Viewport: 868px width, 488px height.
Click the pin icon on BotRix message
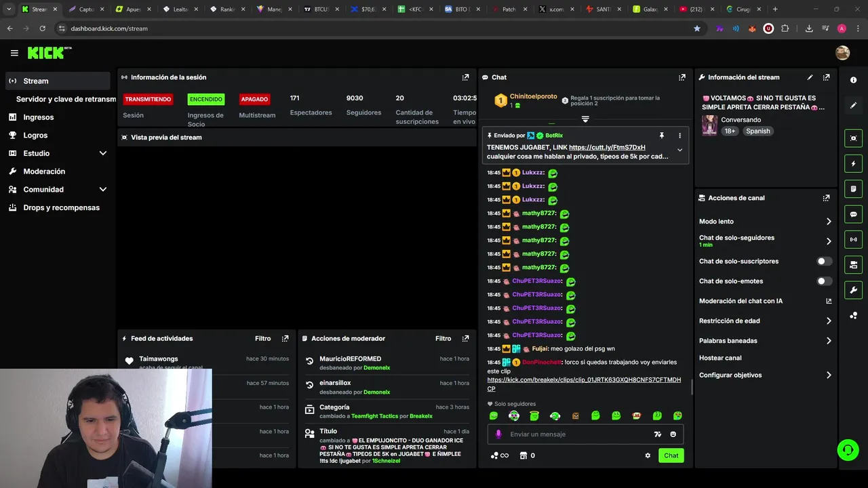click(x=661, y=136)
